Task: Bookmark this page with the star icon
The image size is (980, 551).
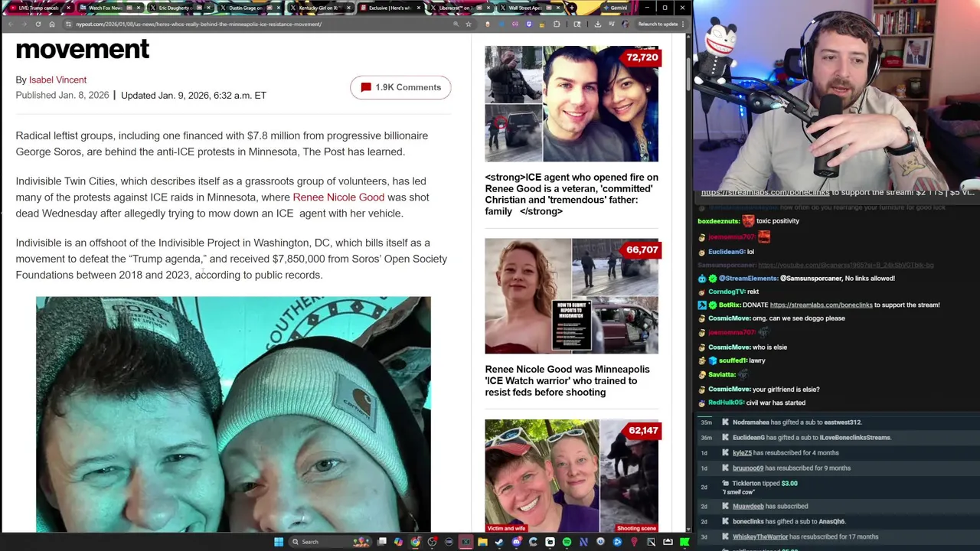Action: (469, 24)
